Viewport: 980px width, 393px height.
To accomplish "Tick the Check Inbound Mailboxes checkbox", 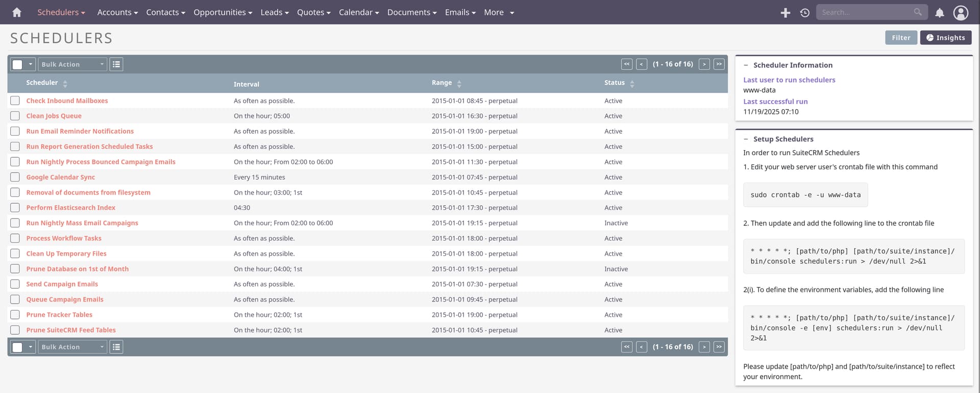I will pos(15,101).
